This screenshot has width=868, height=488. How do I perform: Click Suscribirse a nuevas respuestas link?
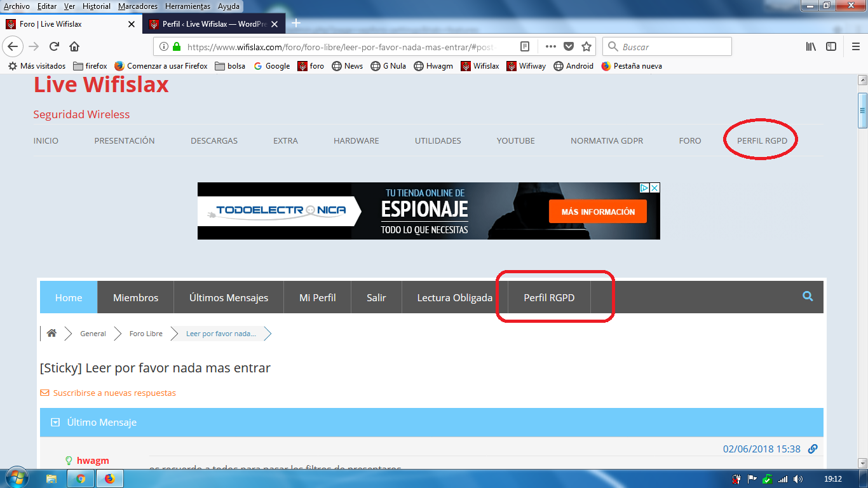pyautogui.click(x=114, y=393)
